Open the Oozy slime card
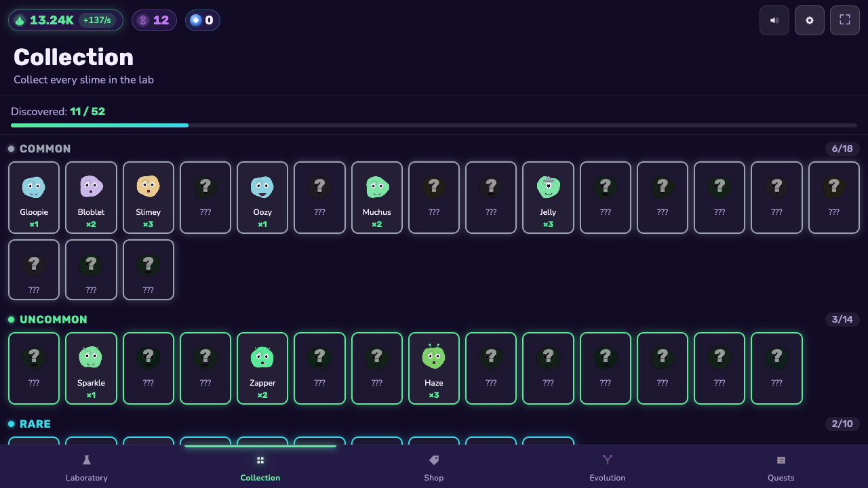Image resolution: width=868 pixels, height=488 pixels. 262,197
